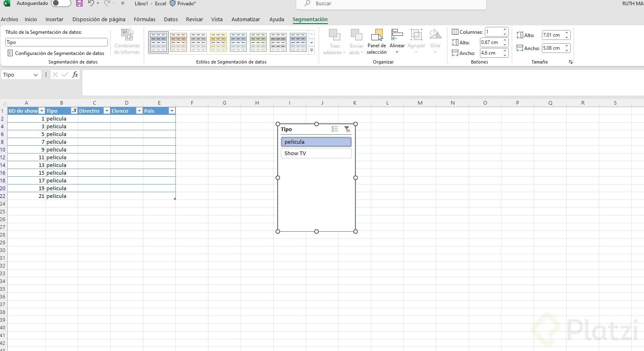
Task: Open the Alinear dropdown
Action: coord(397,42)
